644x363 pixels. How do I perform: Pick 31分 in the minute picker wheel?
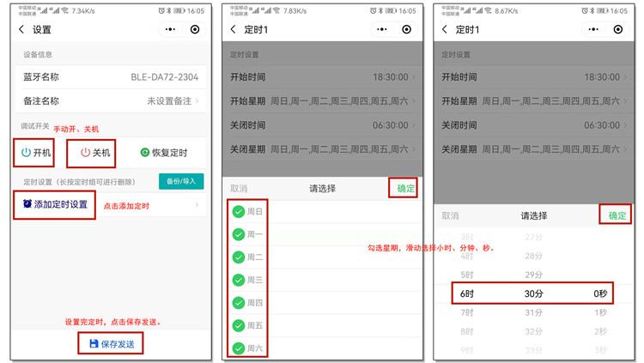pos(533,312)
